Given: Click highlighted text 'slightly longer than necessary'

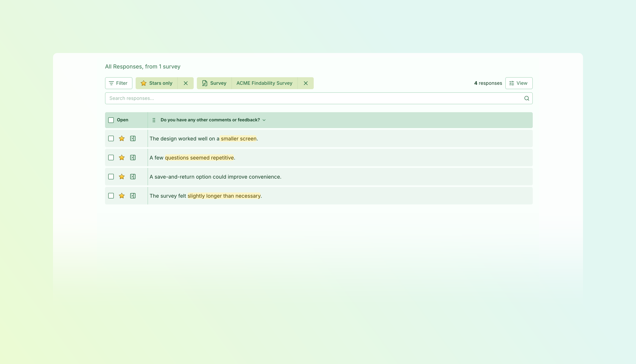Looking at the screenshot, I should click(224, 196).
